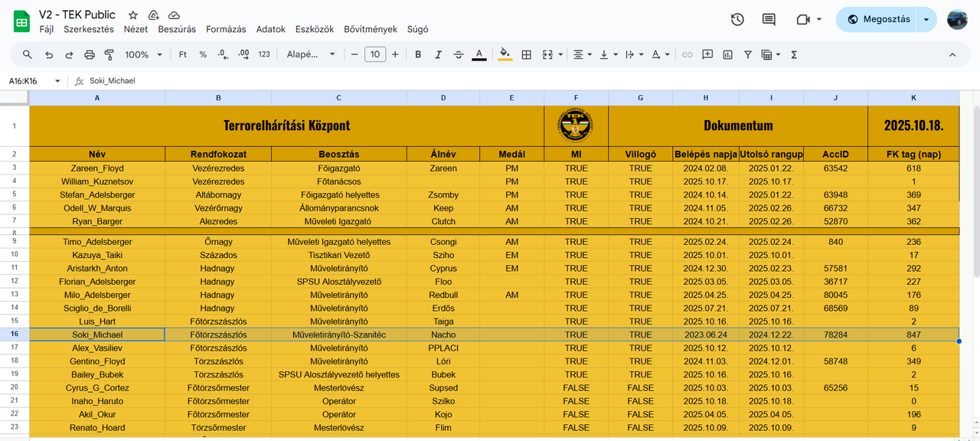The image size is (980, 441).
Task: Create a filter
Action: click(747, 54)
